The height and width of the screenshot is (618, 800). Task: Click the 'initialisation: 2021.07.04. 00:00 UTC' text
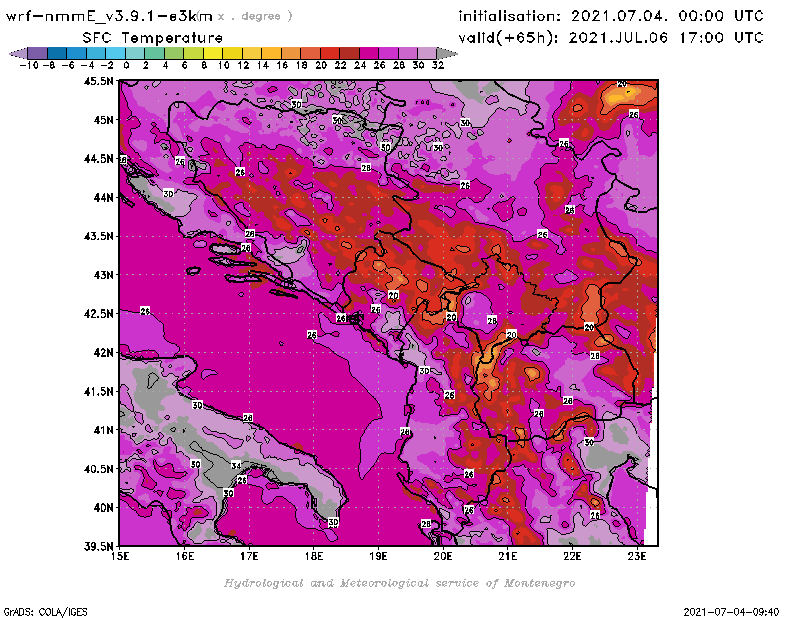pos(611,16)
